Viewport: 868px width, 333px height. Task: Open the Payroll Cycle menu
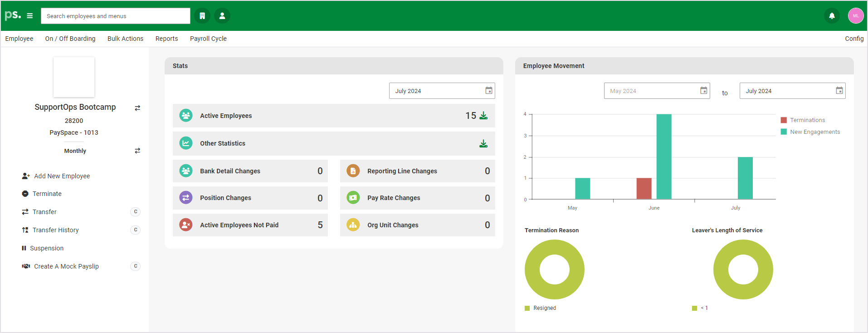pos(208,39)
